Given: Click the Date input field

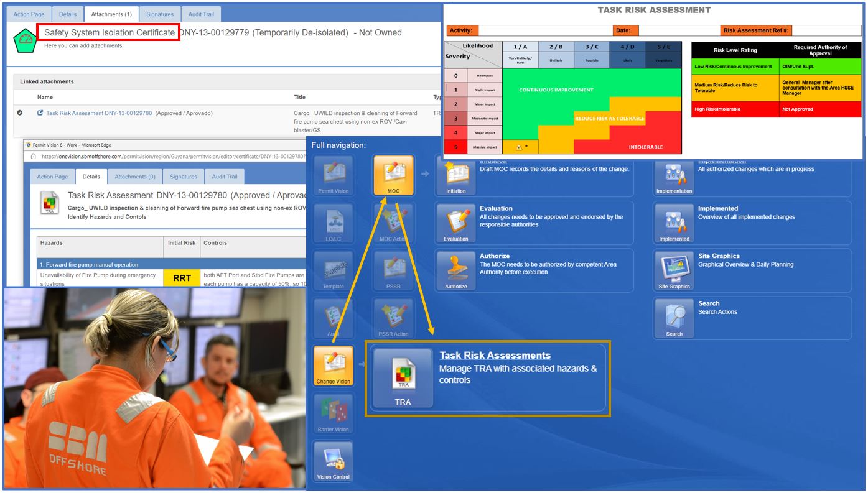Looking at the screenshot, I should coord(679,30).
